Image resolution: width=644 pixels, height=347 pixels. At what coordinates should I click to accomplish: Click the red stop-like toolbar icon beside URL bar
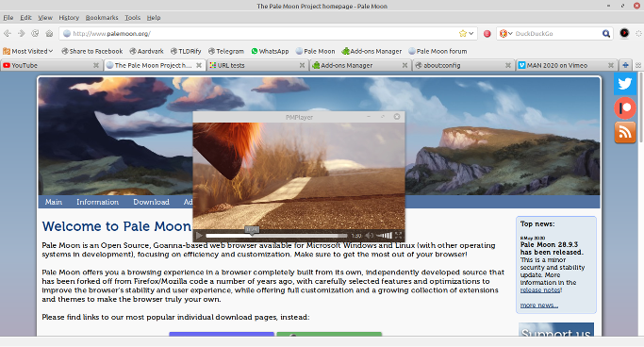[x=487, y=34]
